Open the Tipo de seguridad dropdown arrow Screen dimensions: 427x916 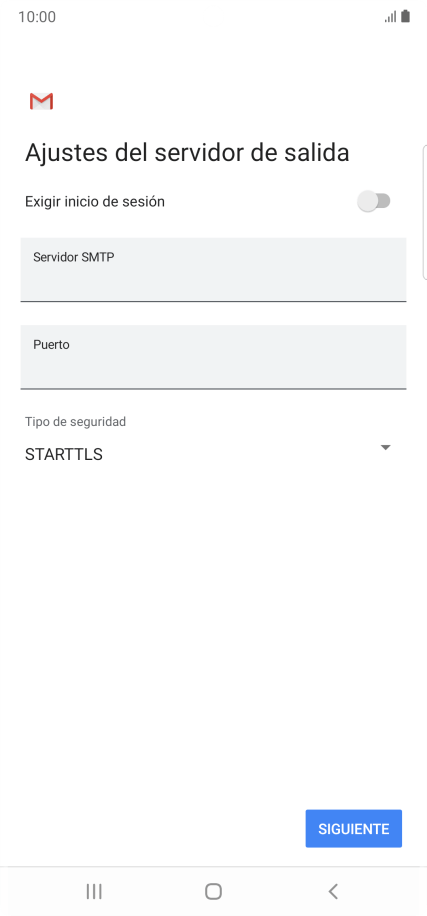click(385, 447)
